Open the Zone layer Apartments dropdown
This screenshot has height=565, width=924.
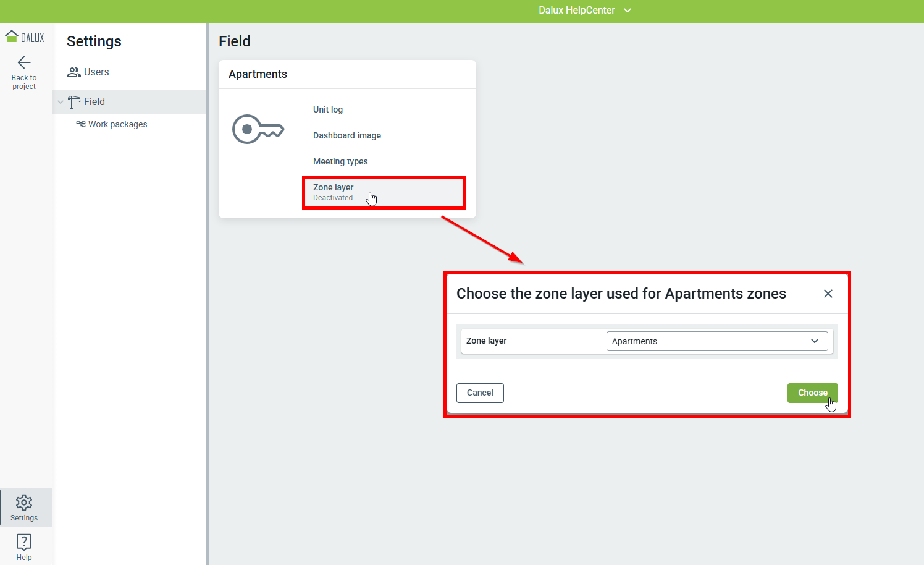point(716,341)
